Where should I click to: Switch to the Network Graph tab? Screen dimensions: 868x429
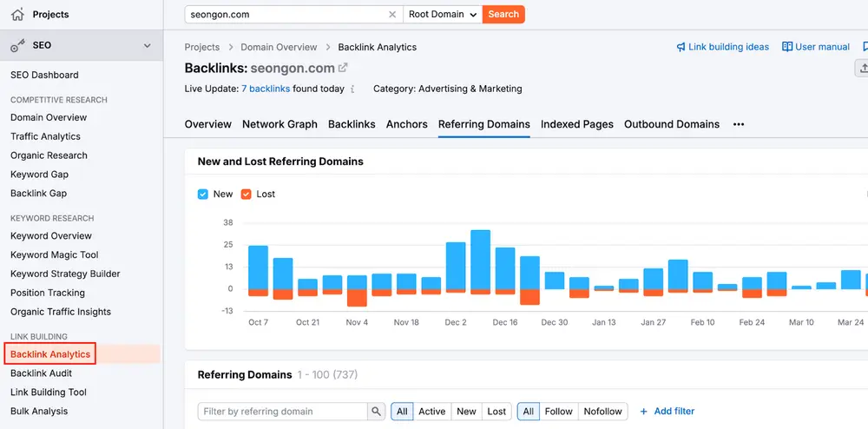(280, 124)
